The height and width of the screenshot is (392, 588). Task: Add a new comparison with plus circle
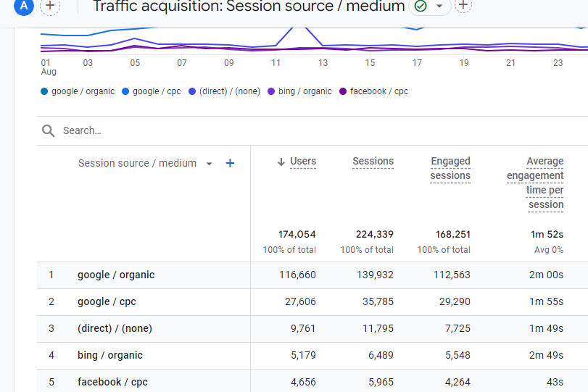[50, 6]
